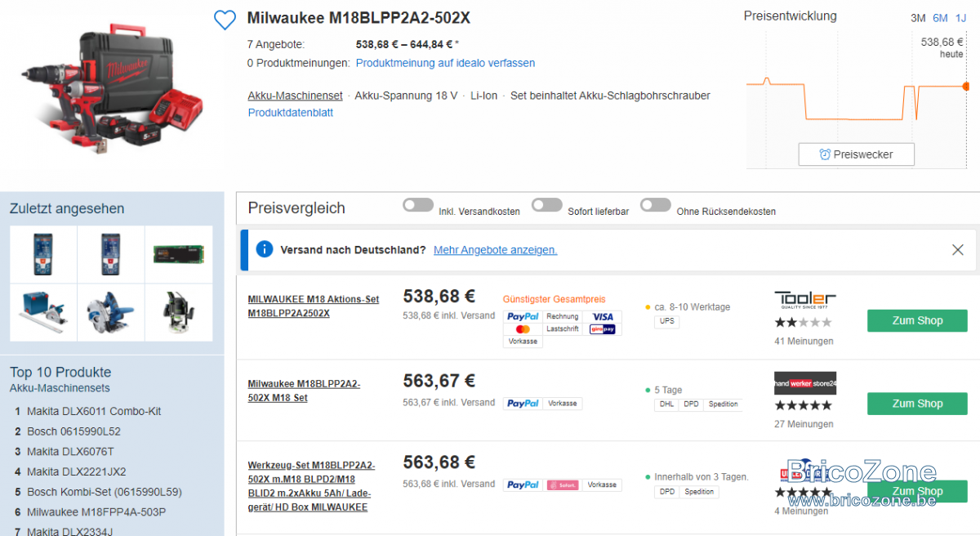This screenshot has height=536, width=980.
Task: Open Milwaukee M18BLPP2A2-502X M18 Set offer title
Action: tap(304, 391)
